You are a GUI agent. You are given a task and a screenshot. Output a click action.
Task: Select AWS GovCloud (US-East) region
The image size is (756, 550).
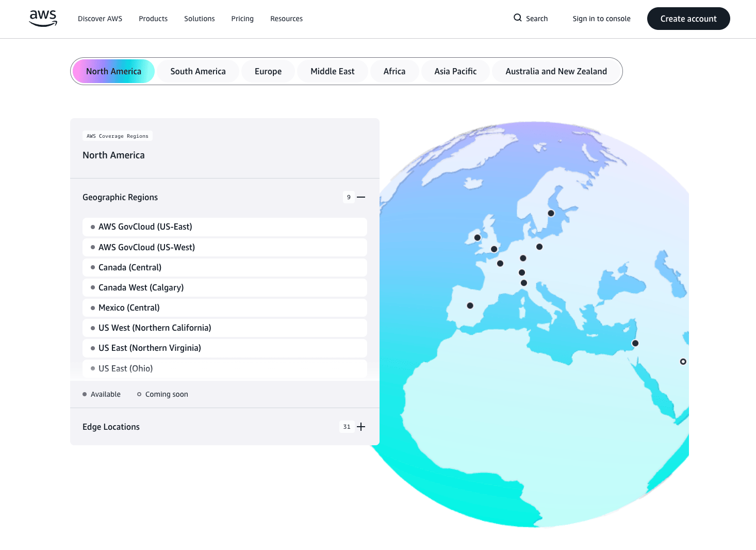pyautogui.click(x=225, y=227)
